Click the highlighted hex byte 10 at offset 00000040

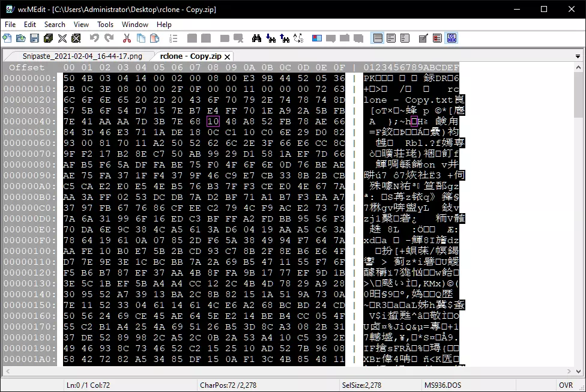tap(213, 121)
